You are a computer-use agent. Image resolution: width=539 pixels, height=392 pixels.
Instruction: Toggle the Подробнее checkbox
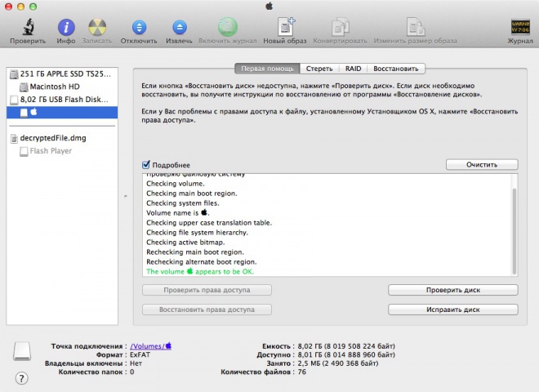[146, 165]
